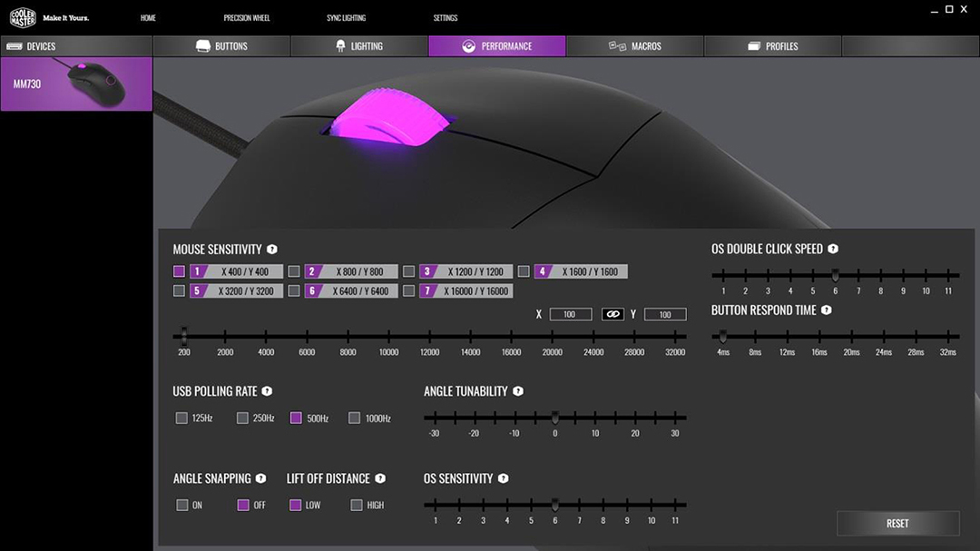Switch to the Lighting tab
The width and height of the screenshot is (980, 551).
pos(358,46)
